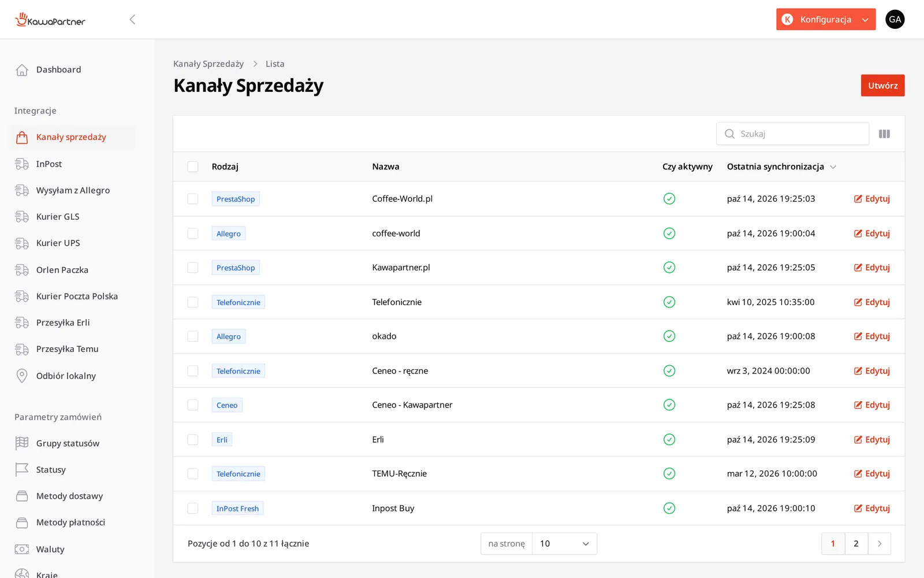This screenshot has height=578, width=924.
Task: Click the TEMU-Ręcznie channel name
Action: point(399,474)
